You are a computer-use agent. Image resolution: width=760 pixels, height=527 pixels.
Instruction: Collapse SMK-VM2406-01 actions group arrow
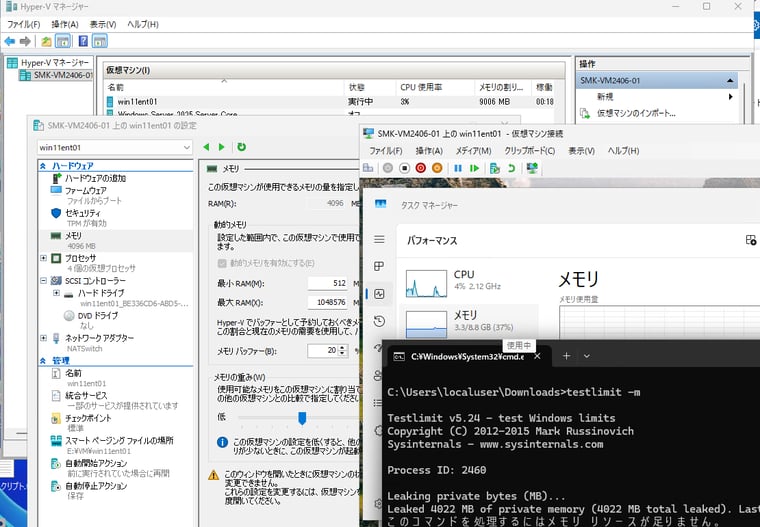click(730, 80)
